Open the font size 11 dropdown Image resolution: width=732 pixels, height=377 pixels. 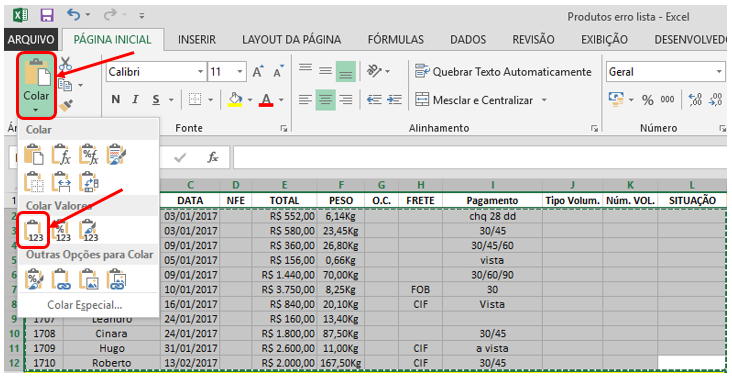pyautogui.click(x=240, y=72)
